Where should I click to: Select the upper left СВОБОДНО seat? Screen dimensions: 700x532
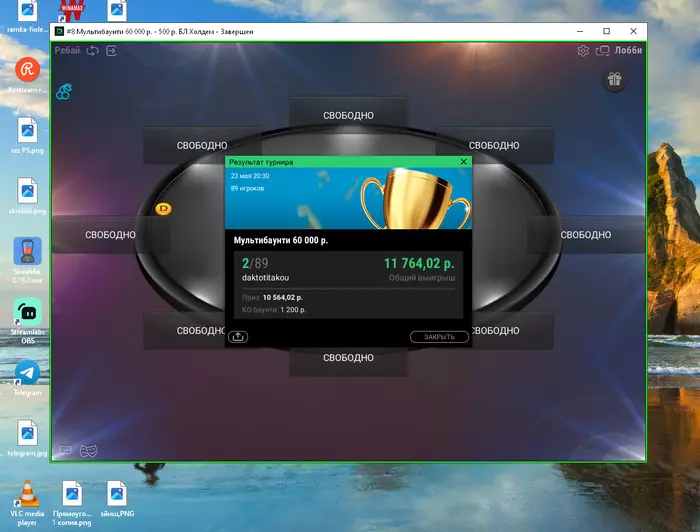[202, 145]
